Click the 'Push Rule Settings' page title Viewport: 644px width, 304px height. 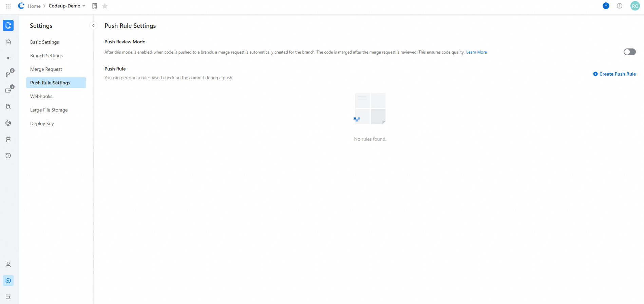coord(130,26)
